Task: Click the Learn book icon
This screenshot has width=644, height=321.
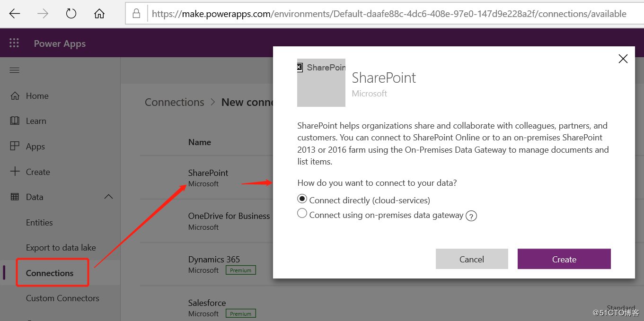Action: 15,121
